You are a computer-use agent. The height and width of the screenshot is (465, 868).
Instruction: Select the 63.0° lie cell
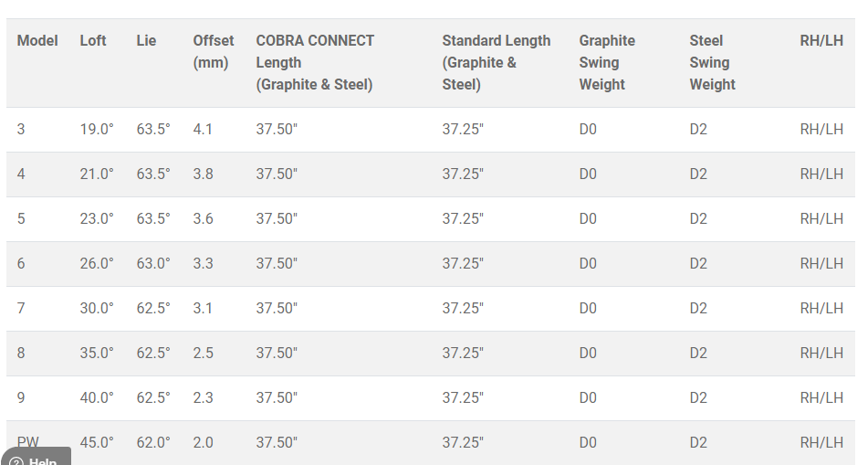pyautogui.click(x=153, y=264)
